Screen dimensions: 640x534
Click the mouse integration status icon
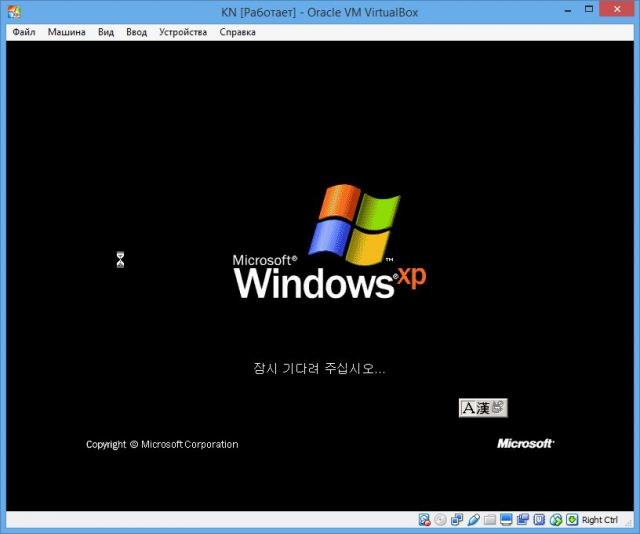[x=556, y=519]
